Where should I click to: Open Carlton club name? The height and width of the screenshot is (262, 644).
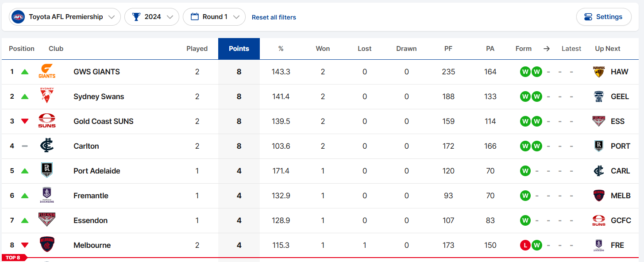86,146
